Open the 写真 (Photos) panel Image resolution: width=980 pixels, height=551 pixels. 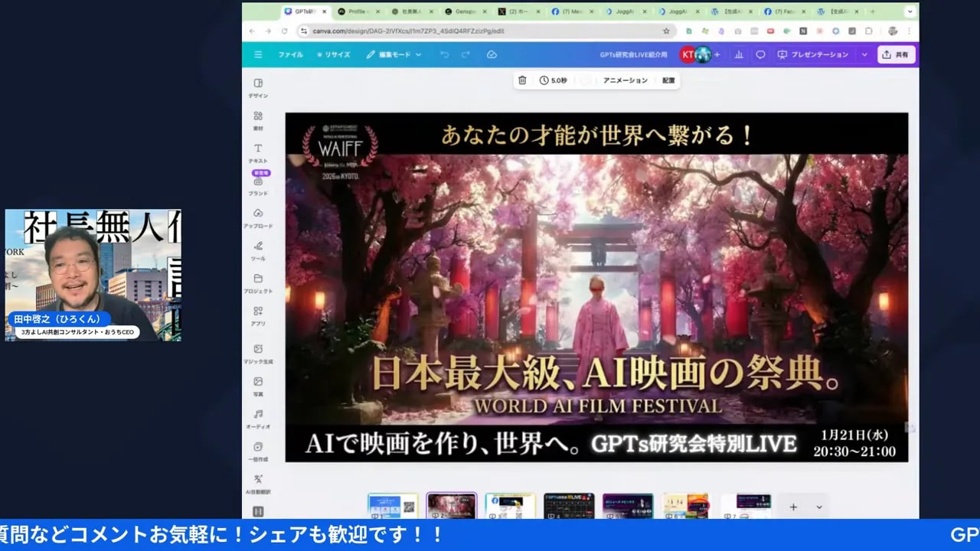click(258, 387)
